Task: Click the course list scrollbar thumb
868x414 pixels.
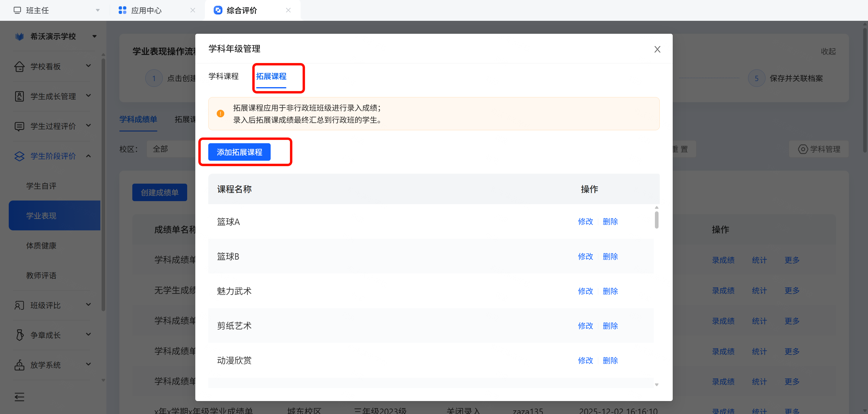Action: 656,220
